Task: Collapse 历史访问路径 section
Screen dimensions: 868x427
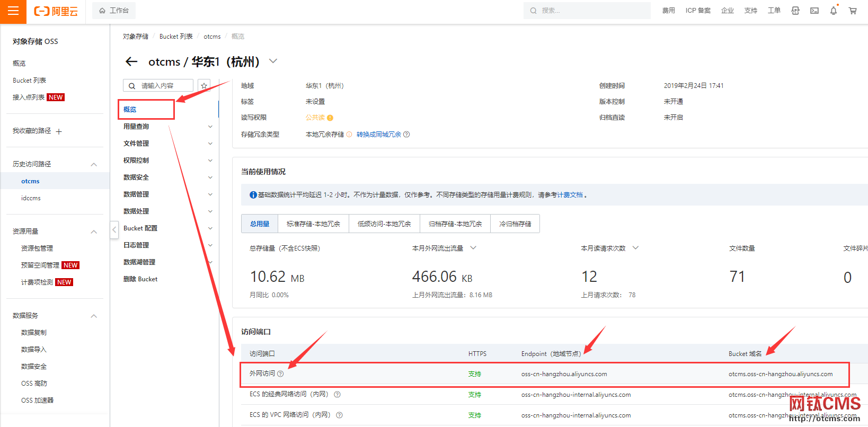Action: 94,164
